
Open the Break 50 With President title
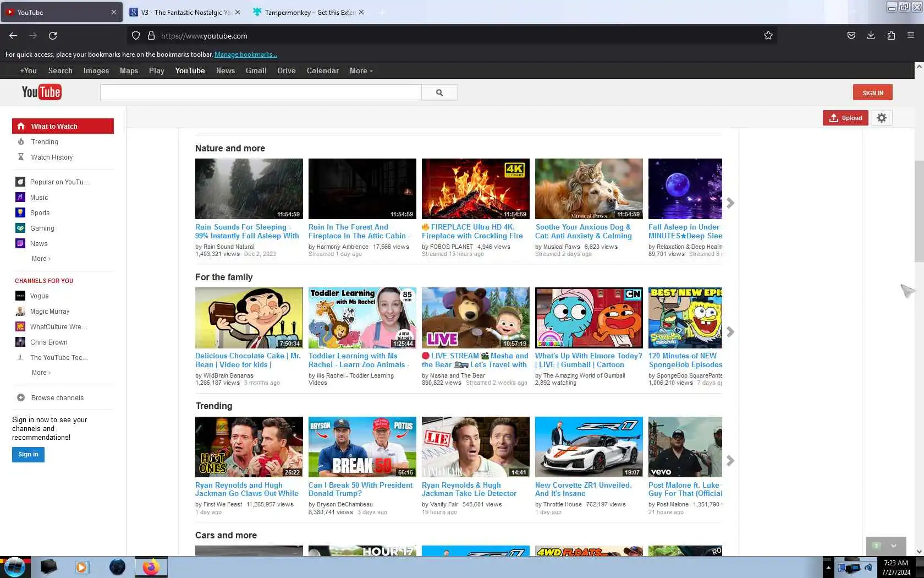tap(360, 489)
